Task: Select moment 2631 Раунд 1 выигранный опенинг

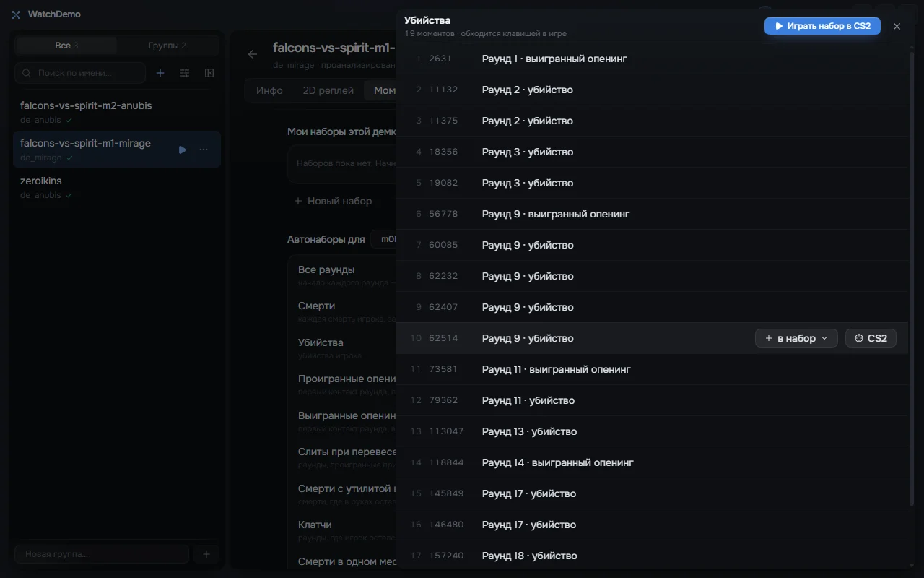Action: [652, 59]
